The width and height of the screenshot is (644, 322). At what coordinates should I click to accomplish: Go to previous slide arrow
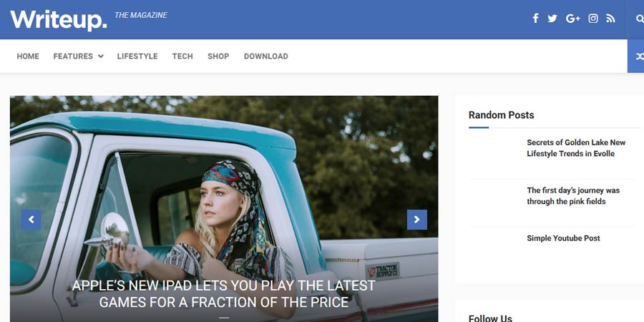pyautogui.click(x=31, y=220)
